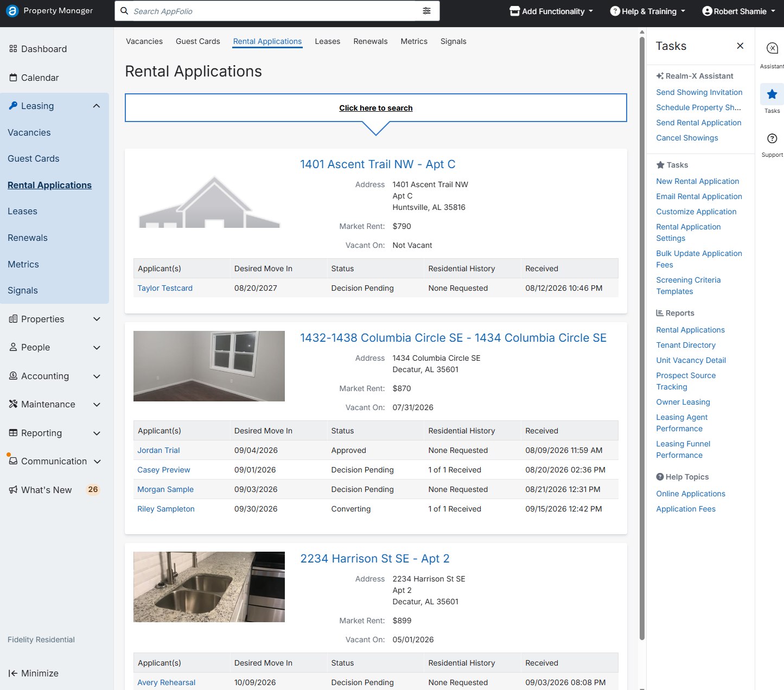The image size is (784, 690).
Task: Click 'Click here to search' link
Action: [376, 108]
